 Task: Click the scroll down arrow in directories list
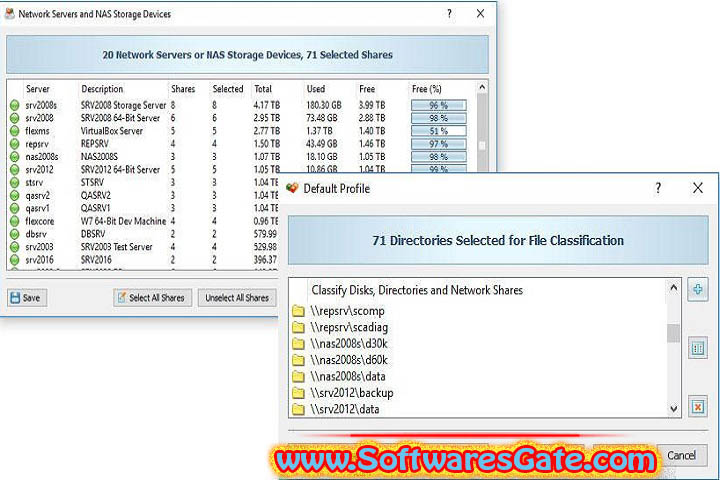coord(673,408)
